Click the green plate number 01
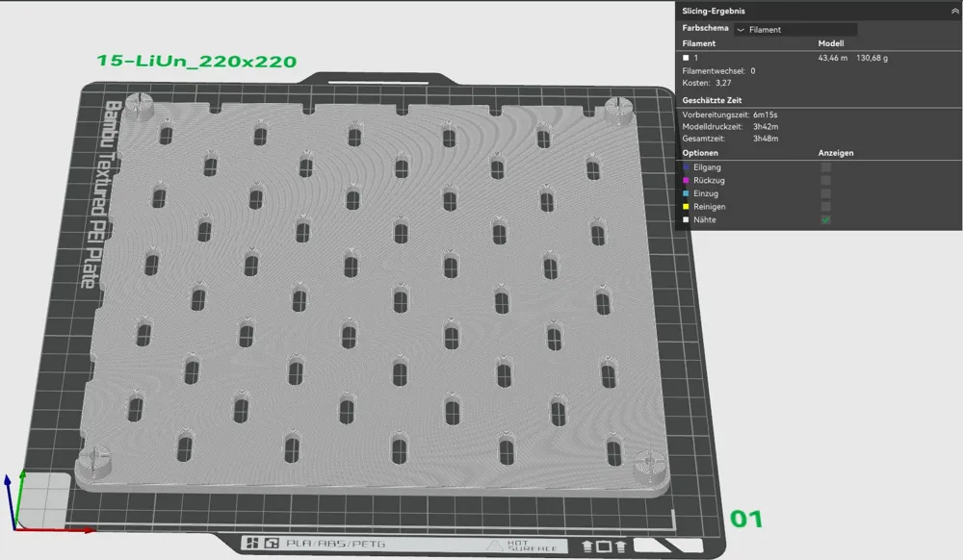Image resolution: width=963 pixels, height=560 pixels. (x=746, y=519)
